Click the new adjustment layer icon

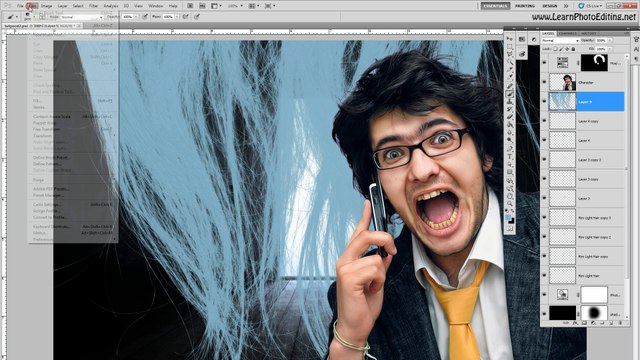click(593, 323)
